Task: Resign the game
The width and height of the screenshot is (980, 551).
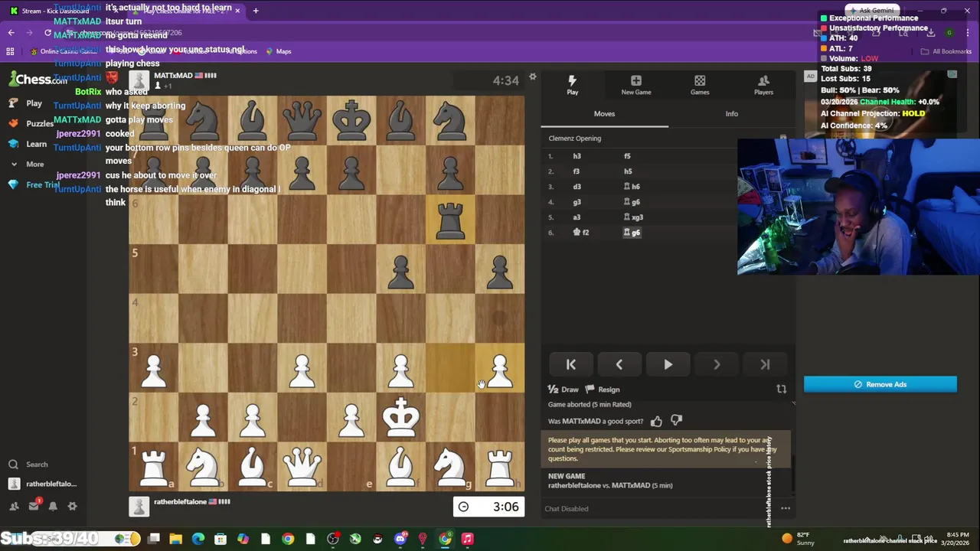Action: click(x=603, y=390)
